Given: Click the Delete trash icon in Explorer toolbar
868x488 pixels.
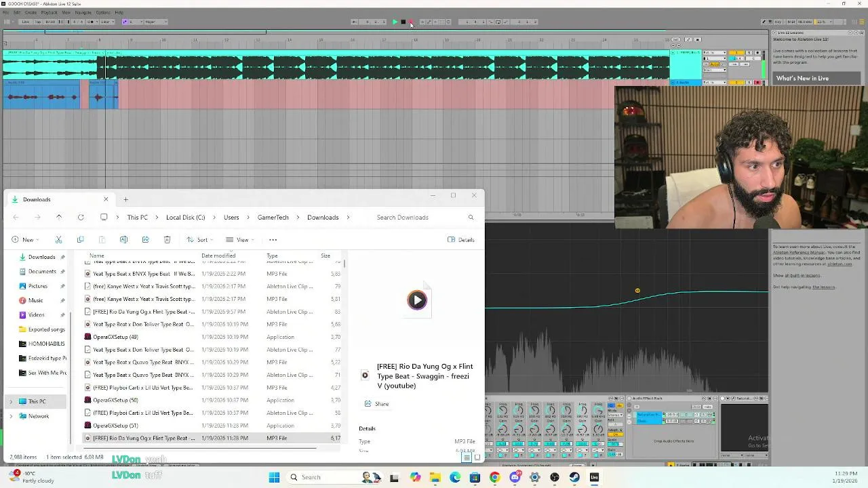Looking at the screenshot, I should (167, 239).
